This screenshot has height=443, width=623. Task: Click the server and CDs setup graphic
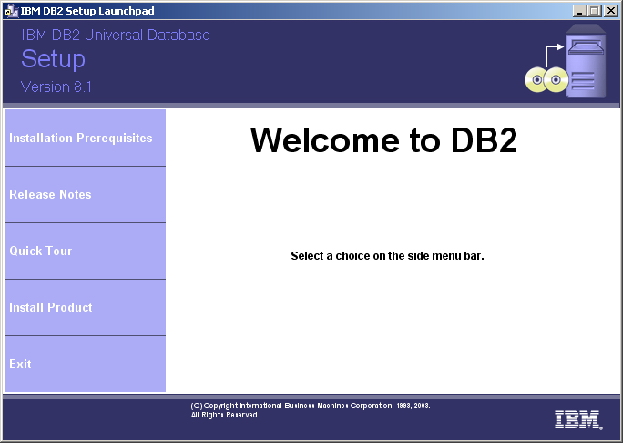[565, 62]
